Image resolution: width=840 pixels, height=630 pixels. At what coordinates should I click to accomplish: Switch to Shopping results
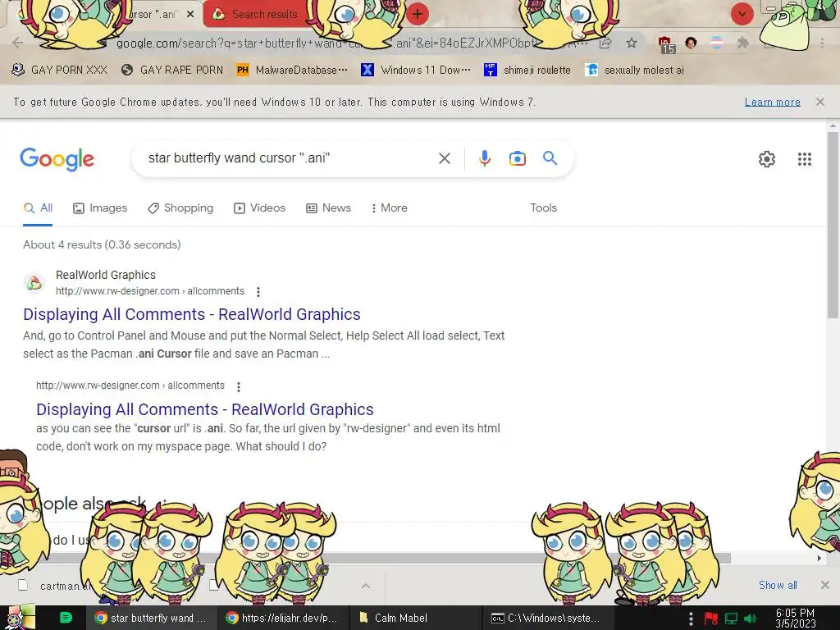point(180,208)
